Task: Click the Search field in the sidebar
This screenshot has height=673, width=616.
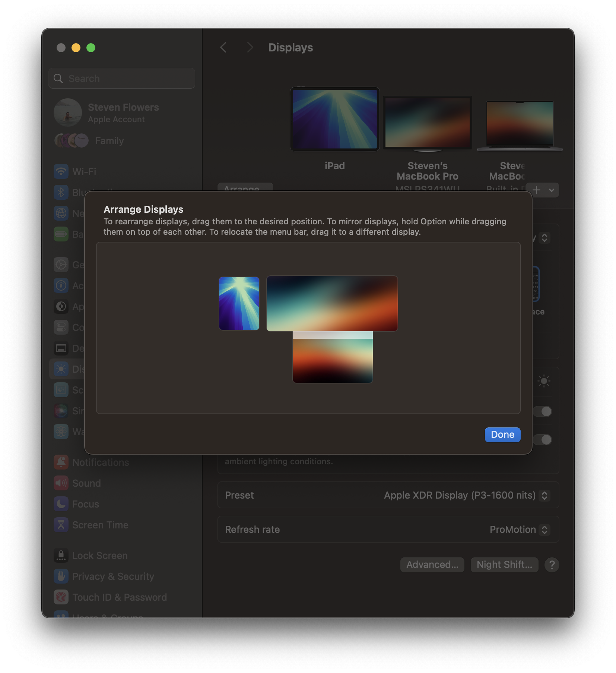Action: click(x=122, y=78)
